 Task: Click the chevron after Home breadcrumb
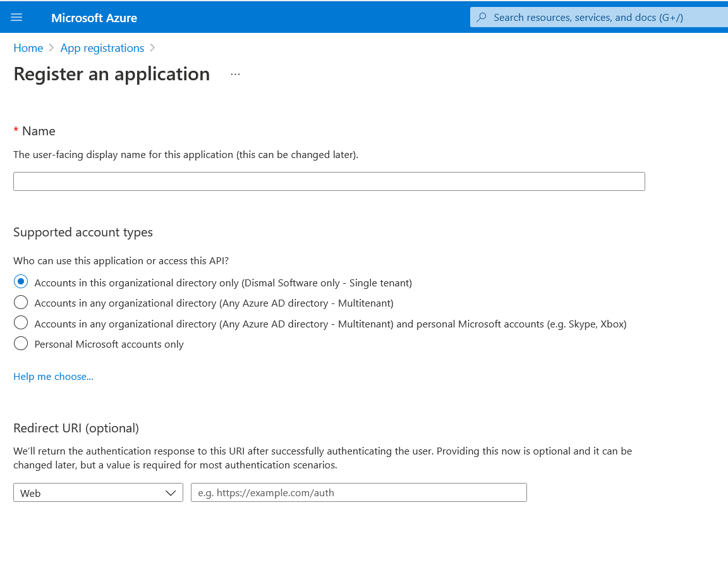(52, 48)
